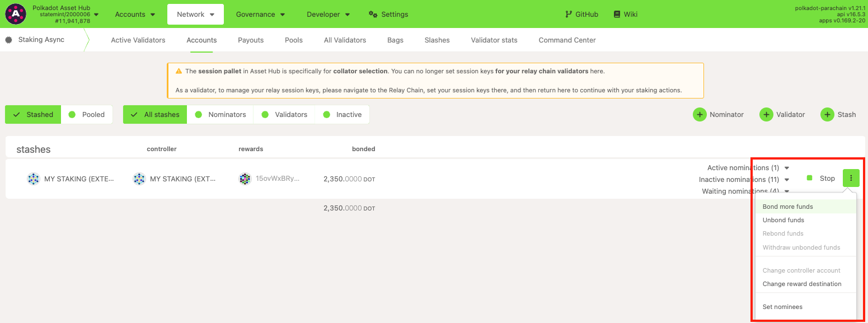
Task: Open the chain selector dropdown arrow
Action: click(97, 14)
